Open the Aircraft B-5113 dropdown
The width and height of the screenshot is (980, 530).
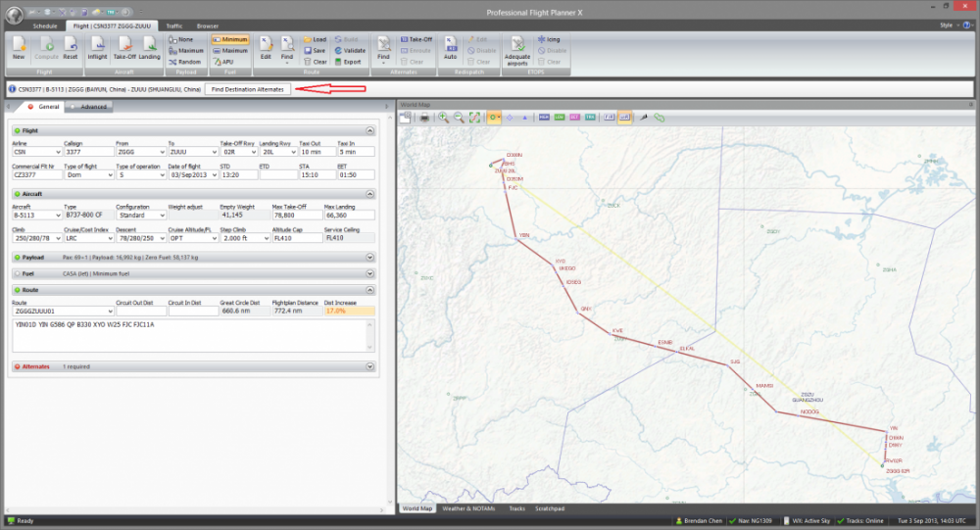58,215
